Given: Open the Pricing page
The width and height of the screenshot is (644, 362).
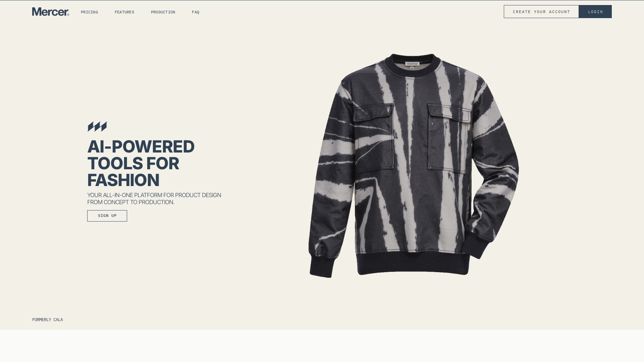Looking at the screenshot, I should tap(89, 12).
